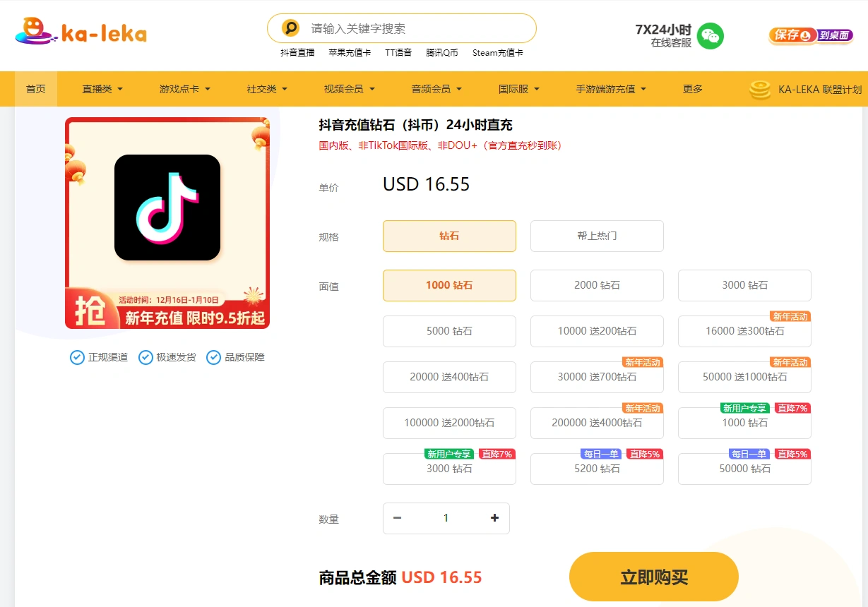The image size is (868, 607).
Task: Click the search magnifier icon
Action: coord(290,28)
